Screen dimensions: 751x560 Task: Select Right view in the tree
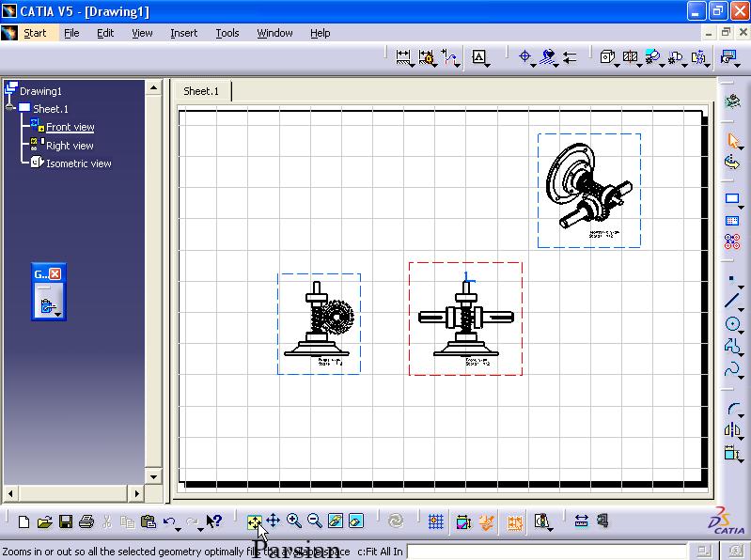(70, 146)
